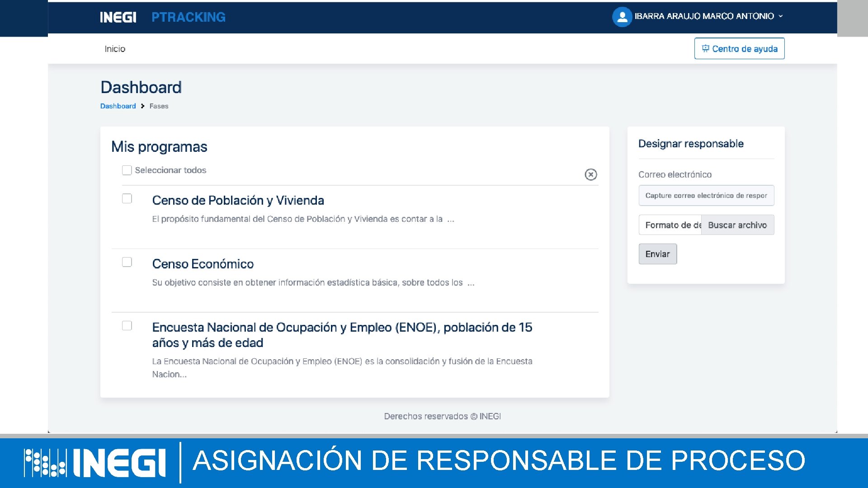Open Censo de Población y Vivienda title
The width and height of the screenshot is (868, 488).
[x=238, y=200]
